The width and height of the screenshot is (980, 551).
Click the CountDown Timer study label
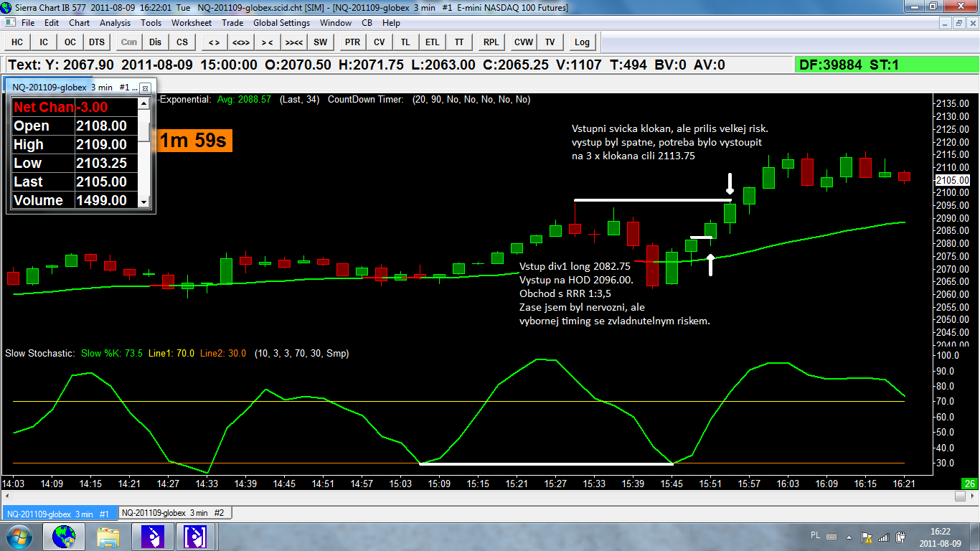point(366,100)
